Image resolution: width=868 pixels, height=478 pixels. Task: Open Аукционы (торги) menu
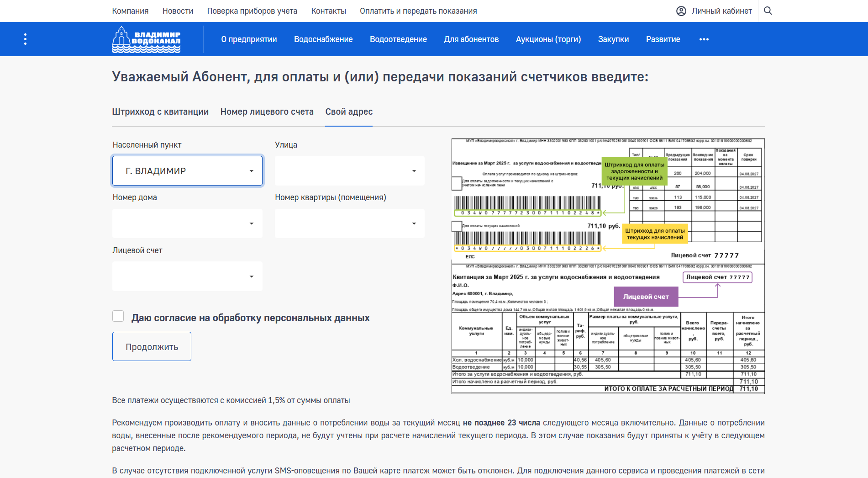548,39
